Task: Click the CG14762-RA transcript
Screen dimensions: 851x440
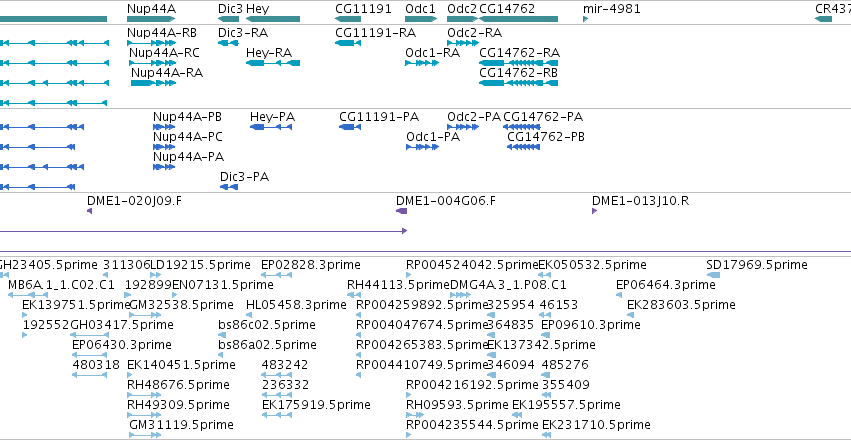Action: [518, 63]
